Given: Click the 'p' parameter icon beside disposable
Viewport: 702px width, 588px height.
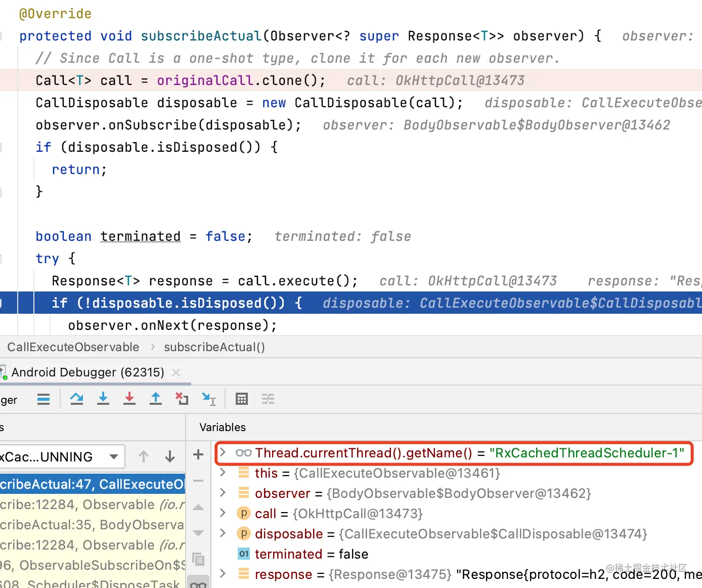Looking at the screenshot, I should [x=244, y=534].
